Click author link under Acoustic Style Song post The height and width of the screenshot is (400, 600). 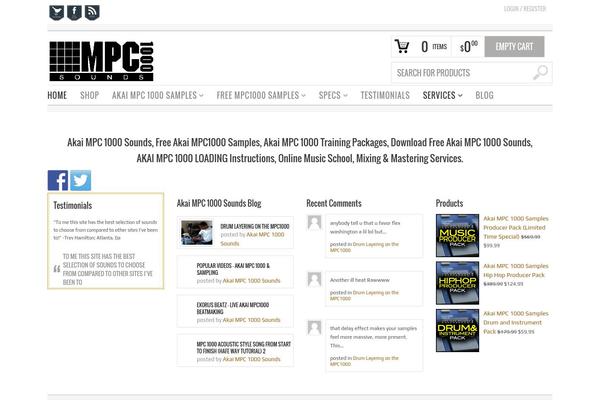[251, 359]
